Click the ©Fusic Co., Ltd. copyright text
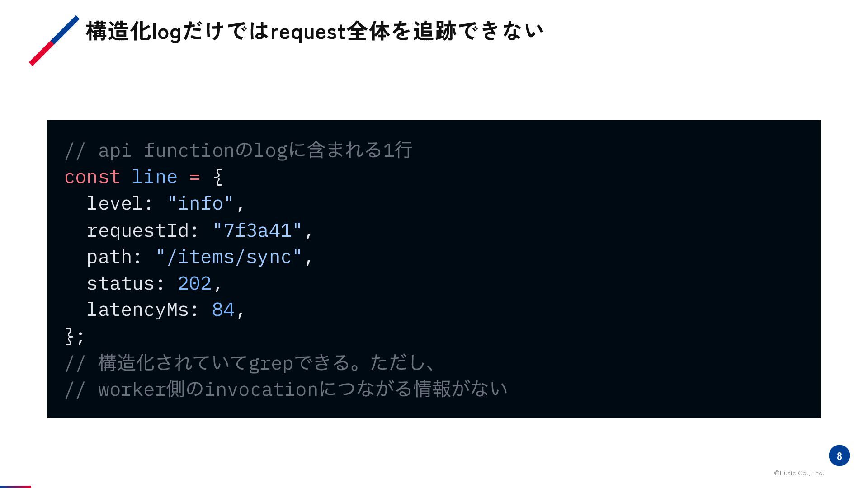 coord(799,473)
